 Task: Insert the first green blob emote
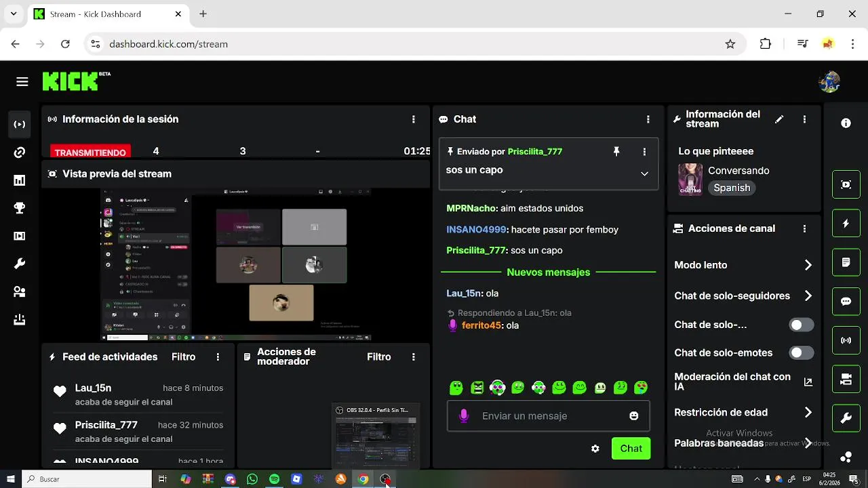click(456, 388)
